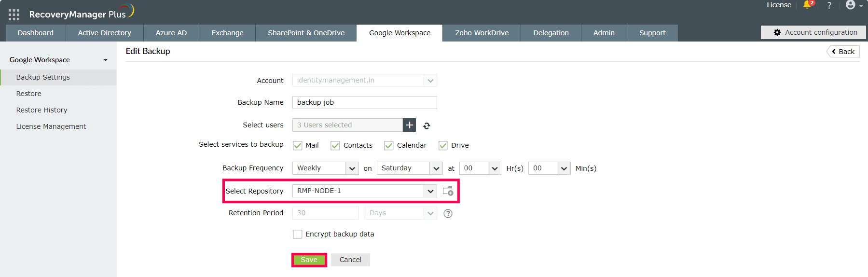Screen dimensions: 868x277
Task: Open the apps grid launcher icon
Action: pos(14,14)
